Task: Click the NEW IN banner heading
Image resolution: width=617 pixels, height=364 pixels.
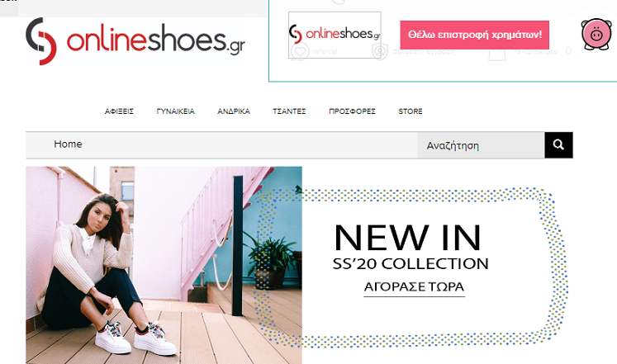Action: 408,238
